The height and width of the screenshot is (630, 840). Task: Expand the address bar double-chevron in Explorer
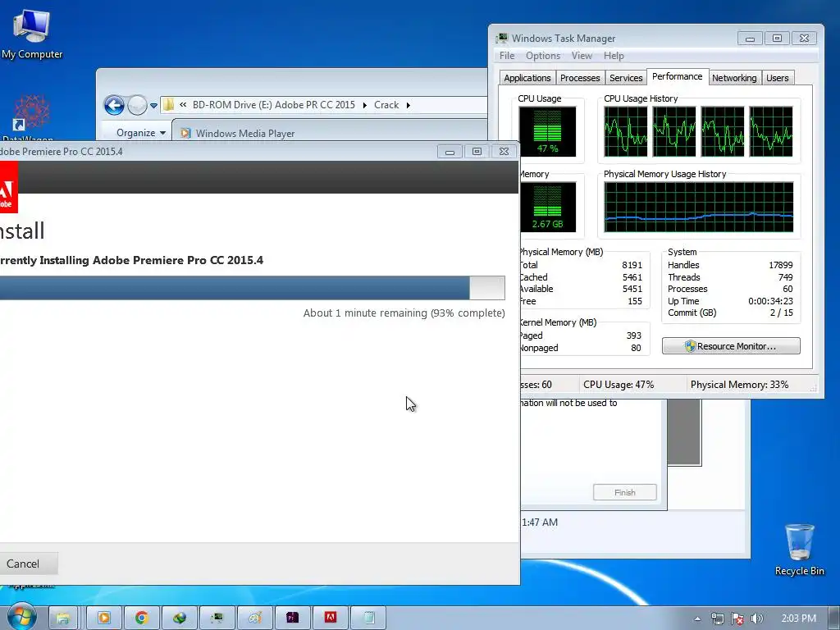(x=183, y=104)
